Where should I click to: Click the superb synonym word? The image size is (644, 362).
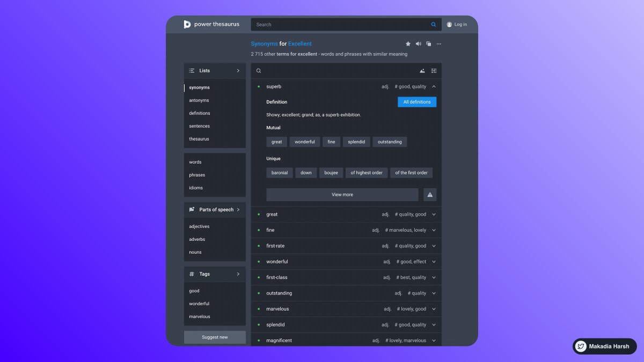[274, 86]
